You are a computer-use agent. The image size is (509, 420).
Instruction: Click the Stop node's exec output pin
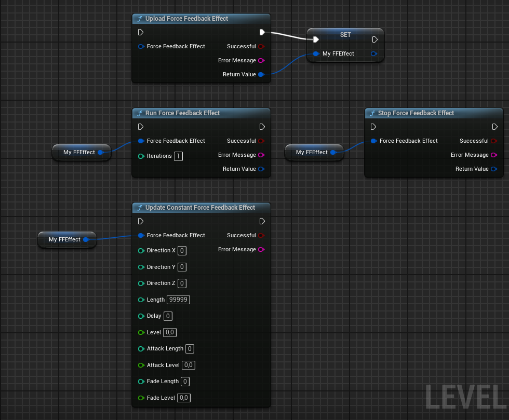pyautogui.click(x=494, y=127)
